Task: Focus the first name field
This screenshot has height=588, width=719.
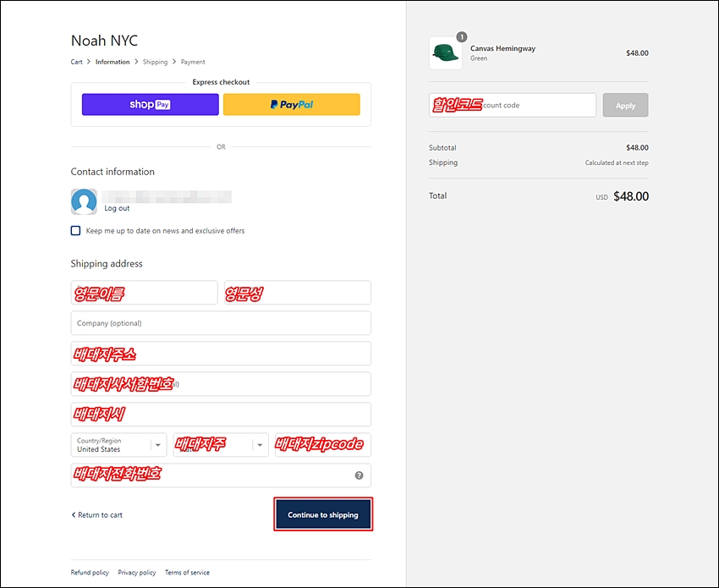Action: pyautogui.click(x=145, y=293)
